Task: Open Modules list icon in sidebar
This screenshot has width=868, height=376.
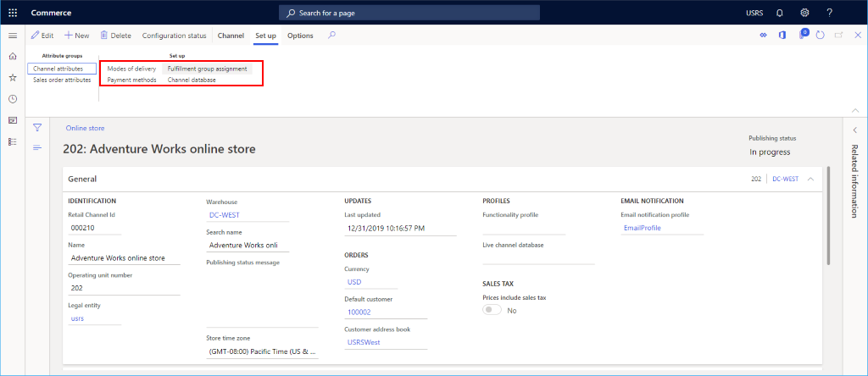Action: coord(13,141)
